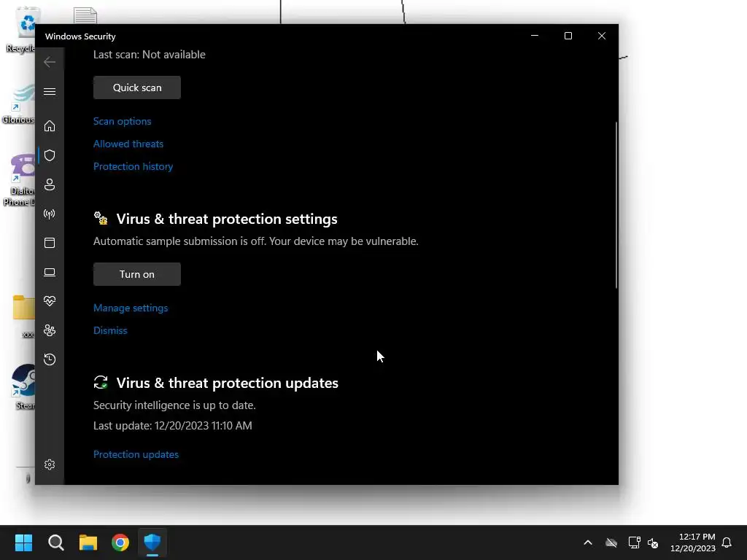Click Last update 12/20/2023 11:10 AM text
747x560 pixels.
point(172,426)
